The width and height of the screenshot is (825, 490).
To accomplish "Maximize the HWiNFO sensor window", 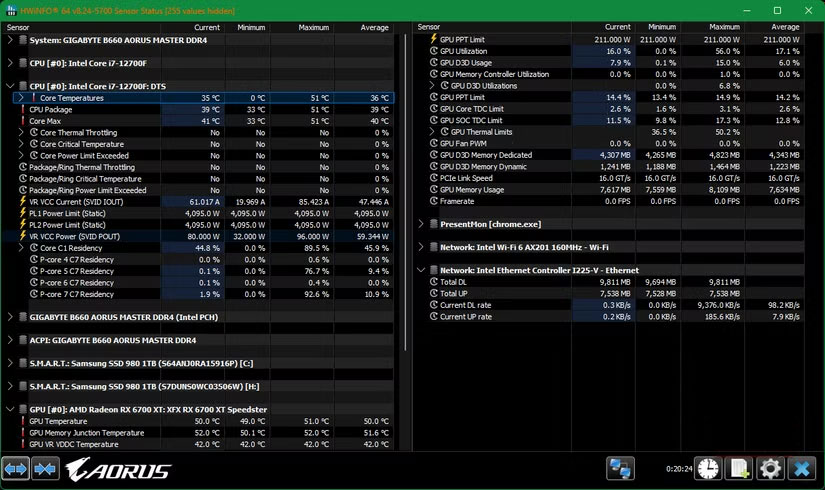I will [778, 11].
